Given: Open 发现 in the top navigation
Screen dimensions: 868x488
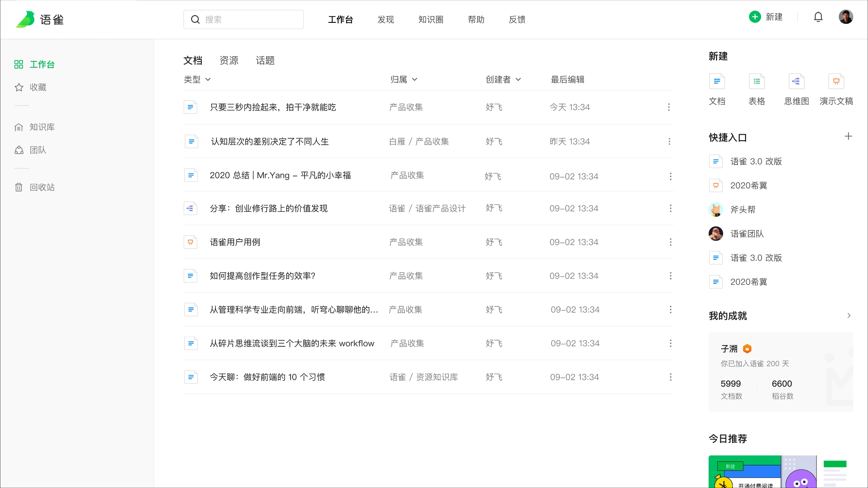Looking at the screenshot, I should 385,20.
